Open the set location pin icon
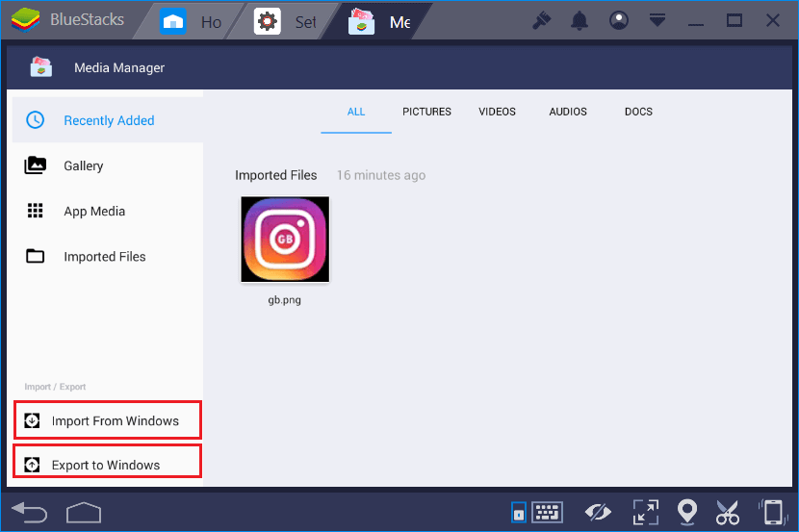This screenshot has height=532, width=799. pyautogui.click(x=687, y=512)
